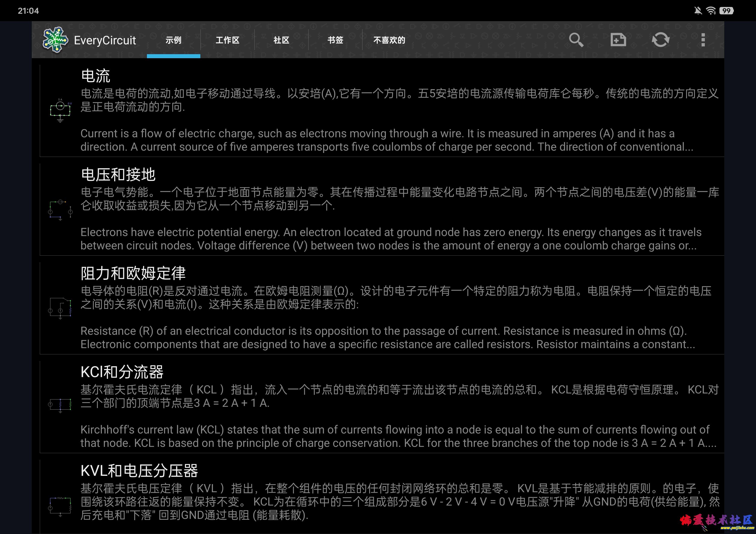Switch to the 不喜欢的 tab
Image resolution: width=756 pixels, height=534 pixels.
(x=389, y=40)
